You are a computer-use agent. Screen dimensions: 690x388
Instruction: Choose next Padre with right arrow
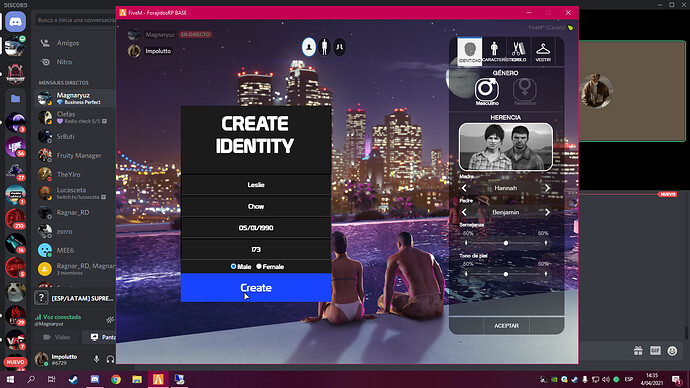[547, 212]
